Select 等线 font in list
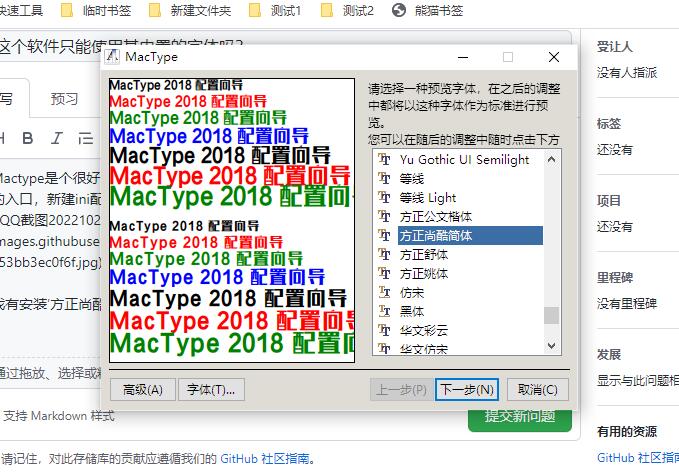Viewport: 679px width, 472px height. point(412,178)
